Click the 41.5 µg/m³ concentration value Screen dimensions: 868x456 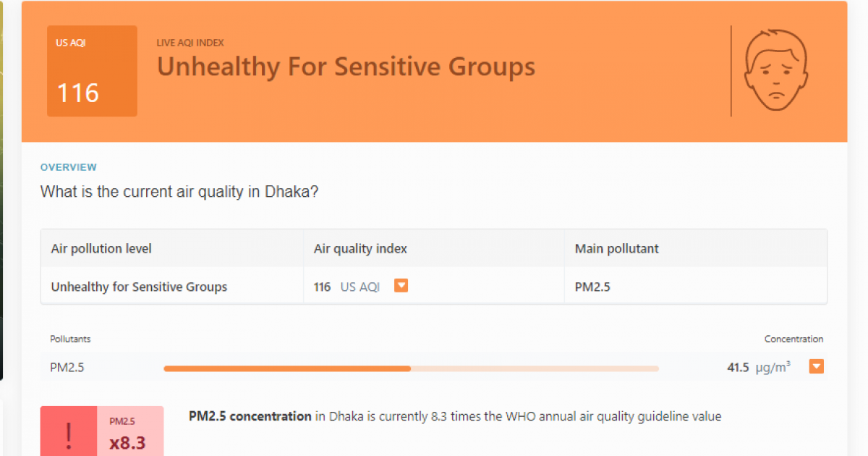(755, 367)
